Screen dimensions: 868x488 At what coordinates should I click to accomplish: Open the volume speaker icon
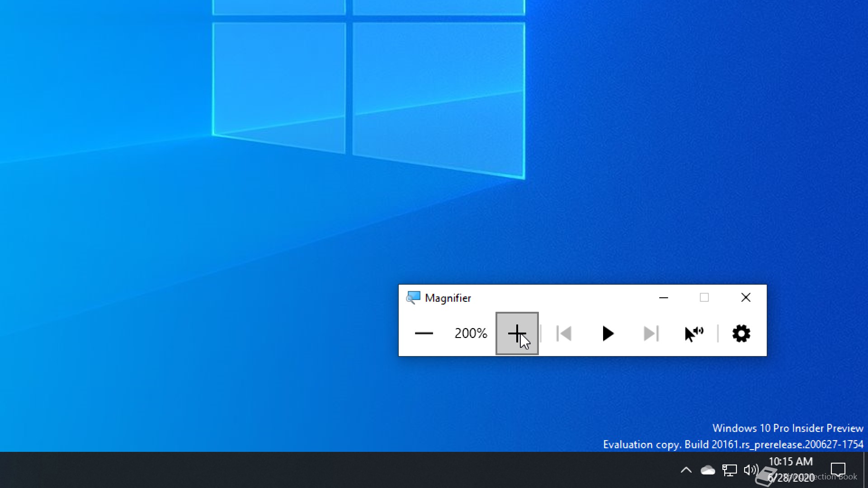750,470
